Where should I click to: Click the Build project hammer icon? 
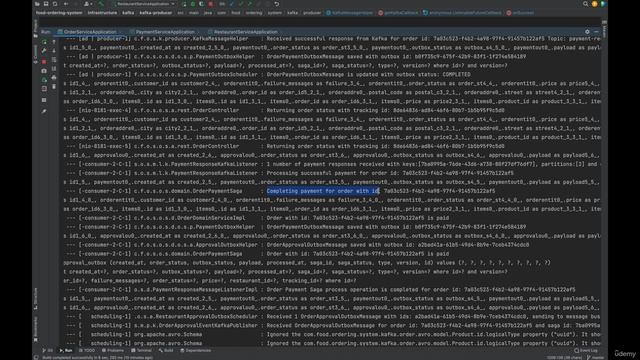click(x=101, y=4)
